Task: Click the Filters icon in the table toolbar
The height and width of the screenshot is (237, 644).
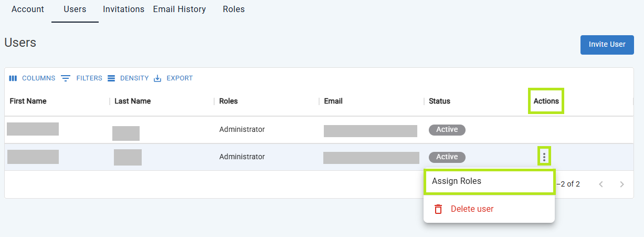Action: click(66, 78)
